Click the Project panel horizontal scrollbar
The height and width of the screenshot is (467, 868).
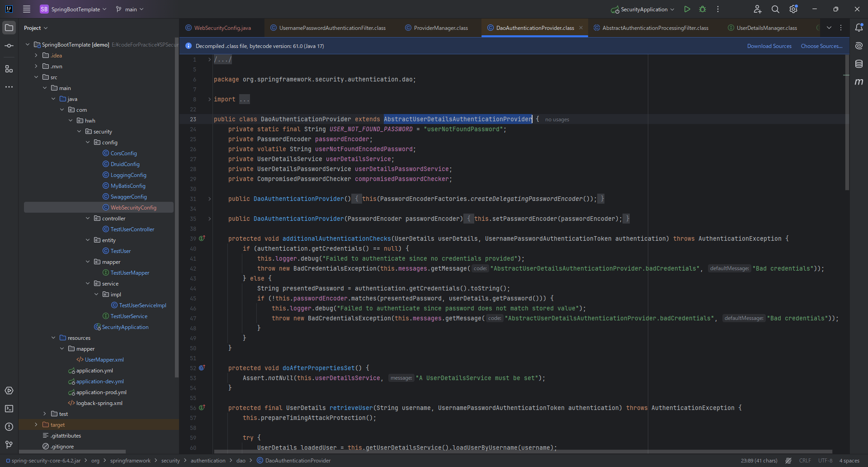click(x=72, y=452)
